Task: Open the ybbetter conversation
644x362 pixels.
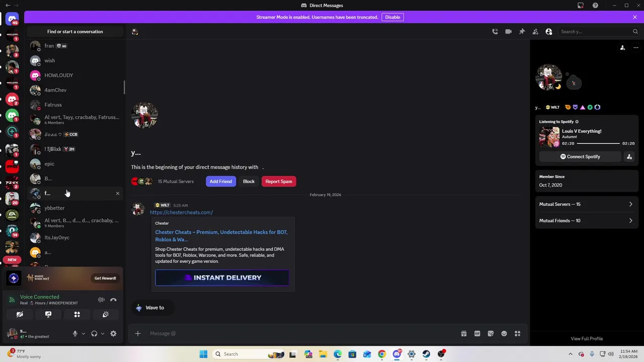Action: pos(75,208)
